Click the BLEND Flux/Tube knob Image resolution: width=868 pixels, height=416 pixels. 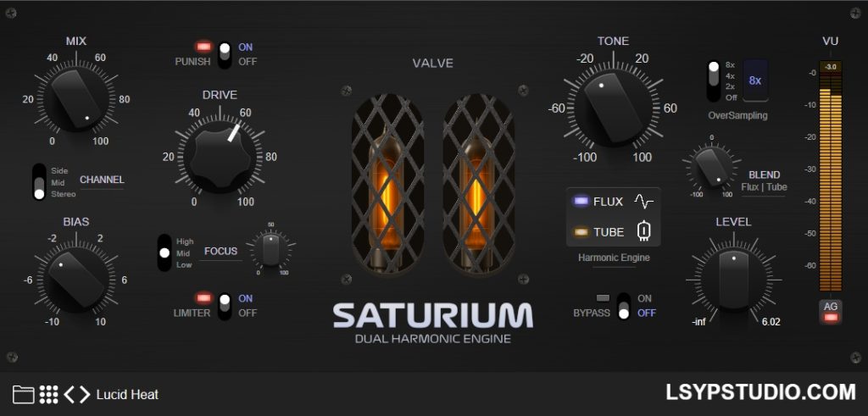pos(711,167)
